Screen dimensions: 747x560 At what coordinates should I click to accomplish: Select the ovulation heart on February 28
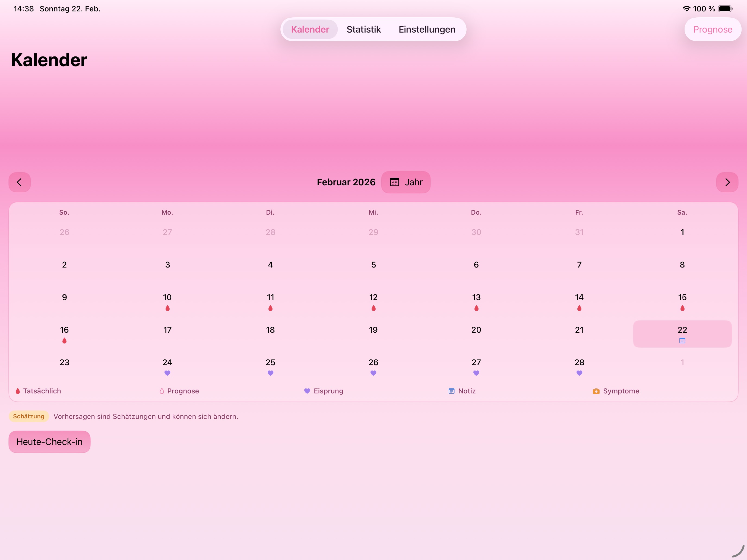579,373
